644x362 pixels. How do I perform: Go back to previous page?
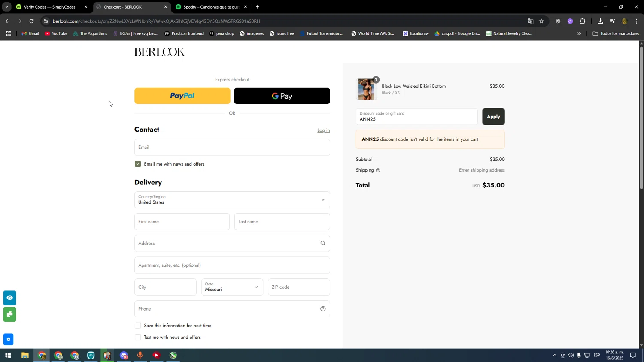pos(7,21)
